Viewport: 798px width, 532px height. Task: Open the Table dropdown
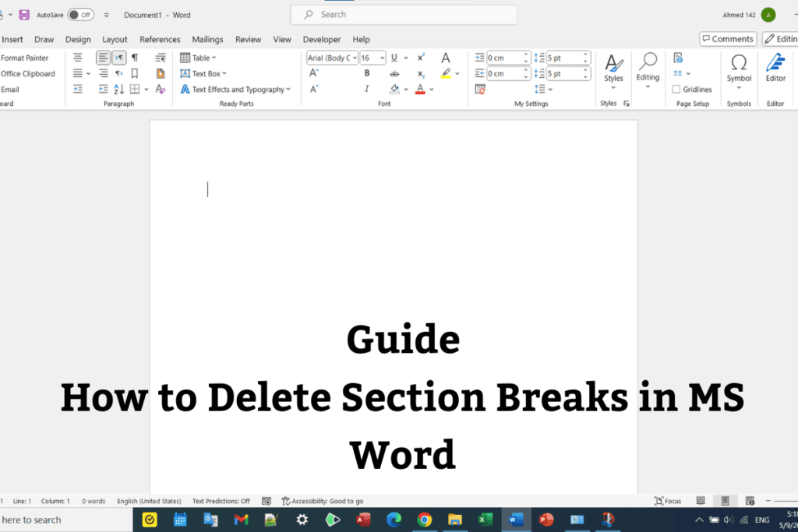[x=199, y=57]
